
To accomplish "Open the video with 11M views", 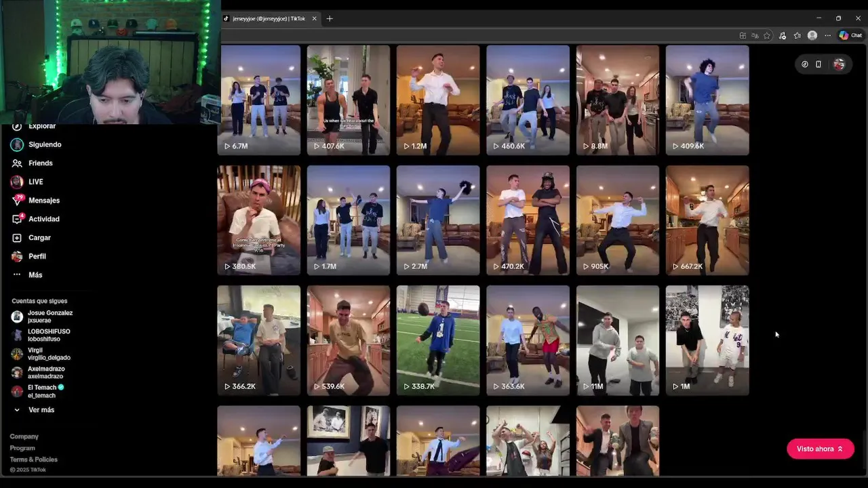I will click(x=617, y=340).
